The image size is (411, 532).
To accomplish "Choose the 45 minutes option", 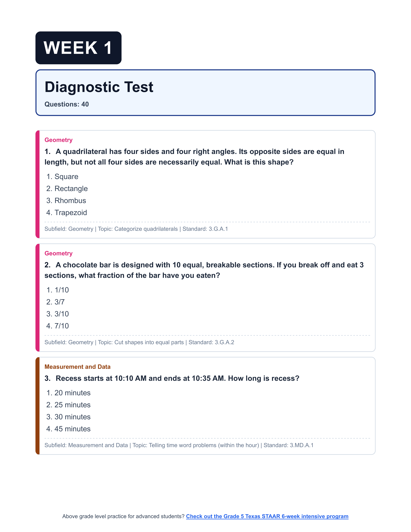I will pyautogui.click(x=72, y=429).
